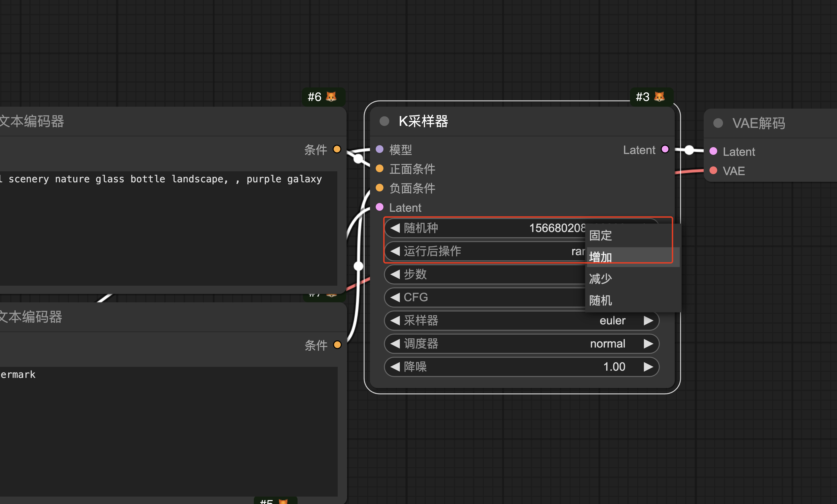Switch 采样器 to next option with right arrow
Viewport: 837px width, 504px height.
(x=648, y=320)
